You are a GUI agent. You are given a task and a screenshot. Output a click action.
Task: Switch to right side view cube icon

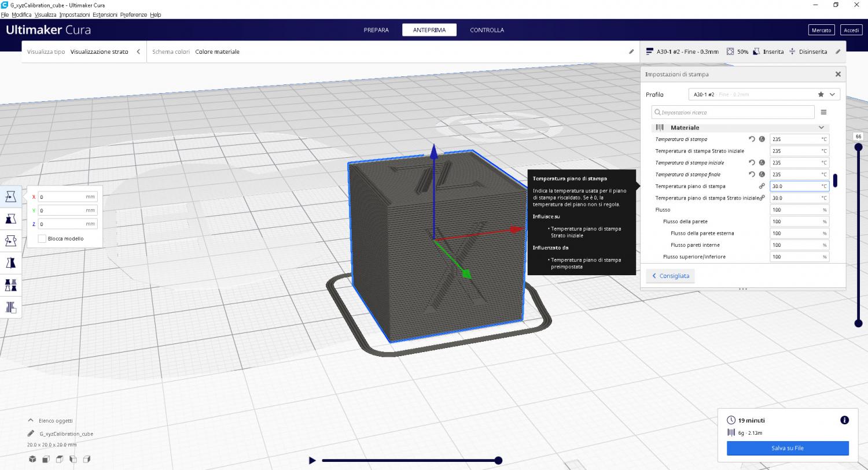click(x=86, y=459)
